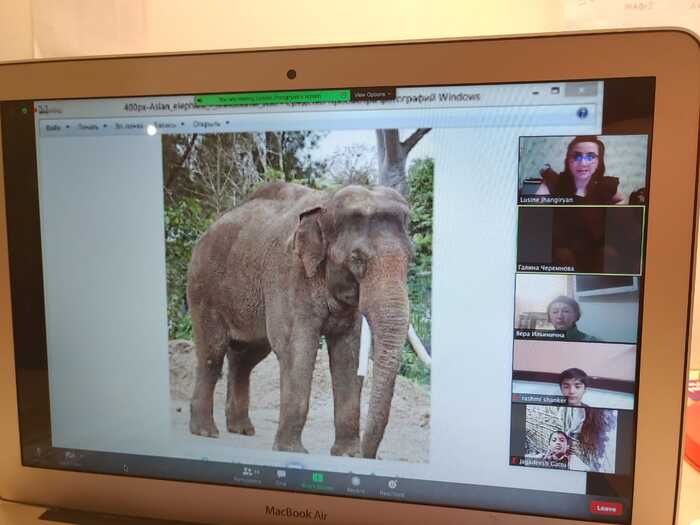700x525 pixels.
Task: Open the Печать menu dropdown
Action: pyautogui.click(x=92, y=127)
